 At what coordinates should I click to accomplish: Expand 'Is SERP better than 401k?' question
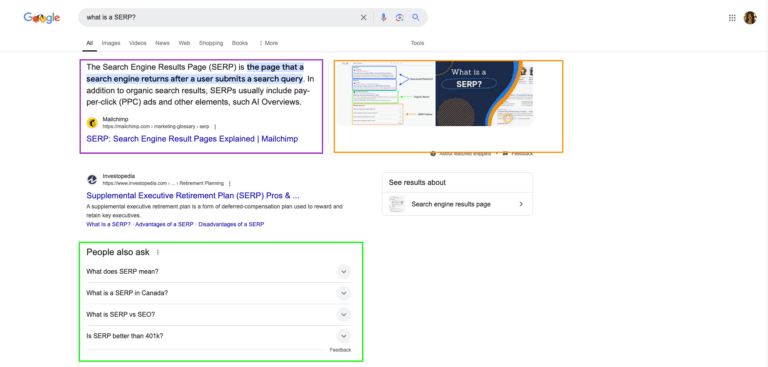pos(218,336)
